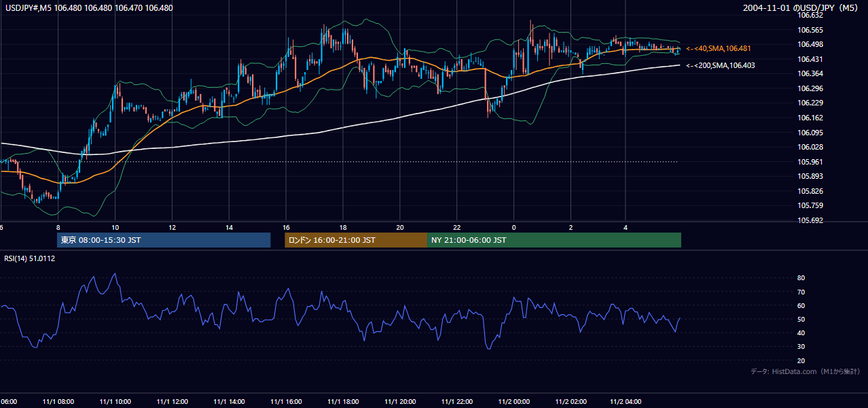This screenshot has height=408, width=868.
Task: Click RSI scale label 20 on right
Action: coord(801,360)
